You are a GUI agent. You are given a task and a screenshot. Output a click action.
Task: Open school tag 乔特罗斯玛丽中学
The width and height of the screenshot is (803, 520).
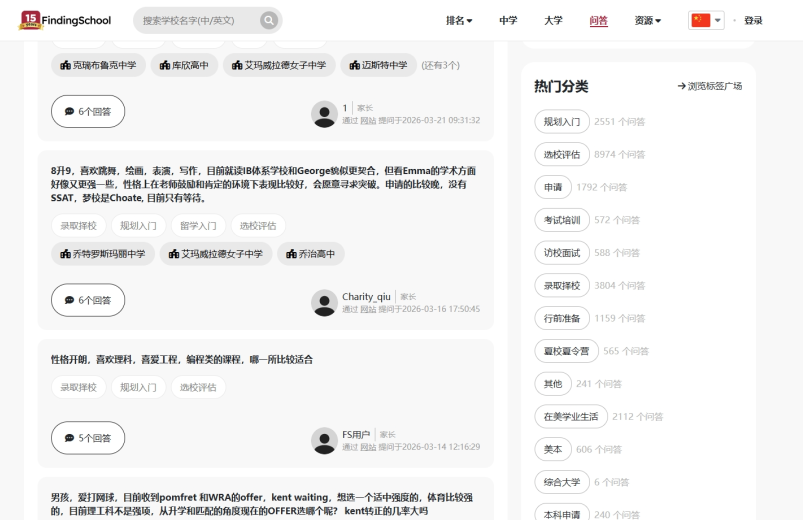pos(103,254)
